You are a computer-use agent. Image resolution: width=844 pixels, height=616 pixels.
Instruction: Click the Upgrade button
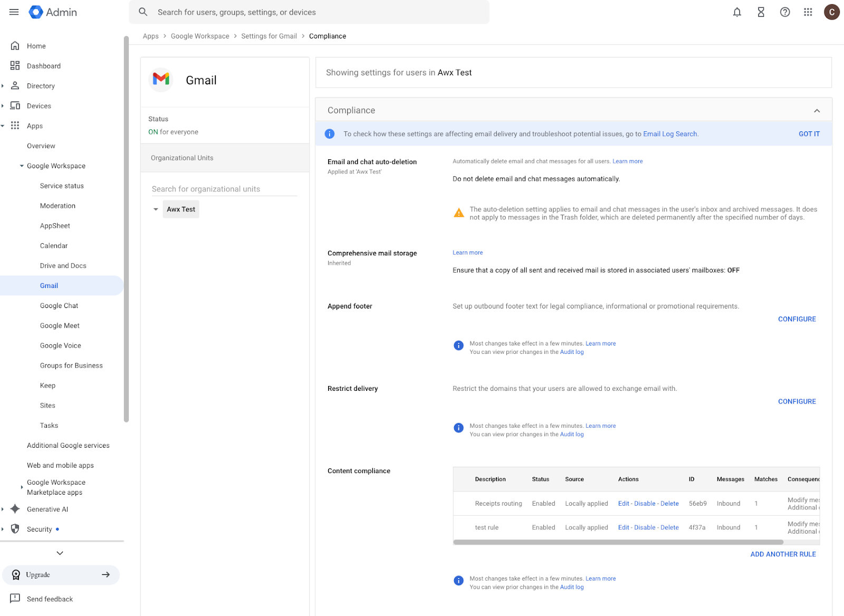(61, 575)
